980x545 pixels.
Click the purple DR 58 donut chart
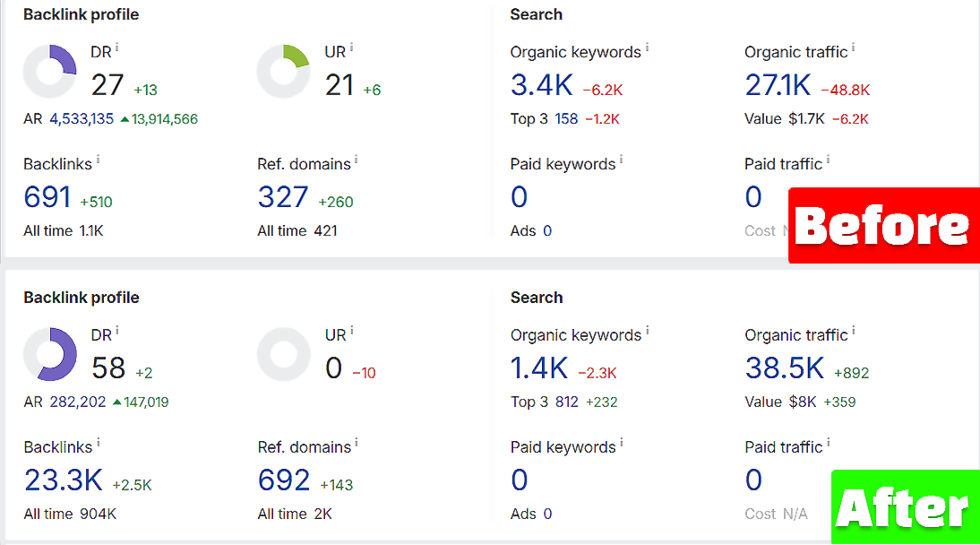click(50, 354)
